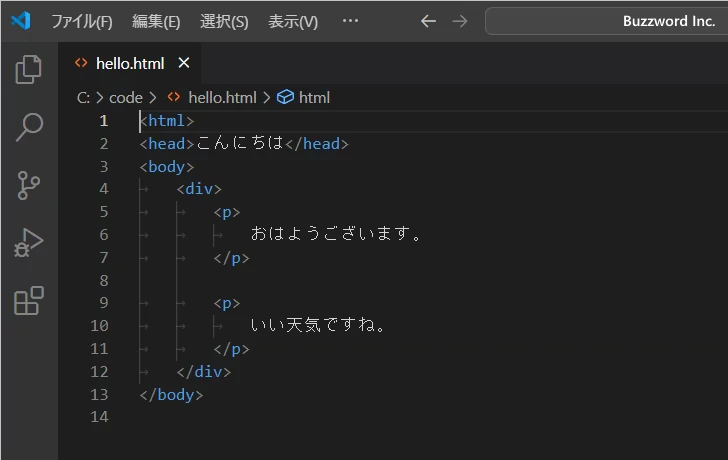Image resolution: width=728 pixels, height=460 pixels.
Task: Open the ファイル(F) menu
Action: [82, 21]
